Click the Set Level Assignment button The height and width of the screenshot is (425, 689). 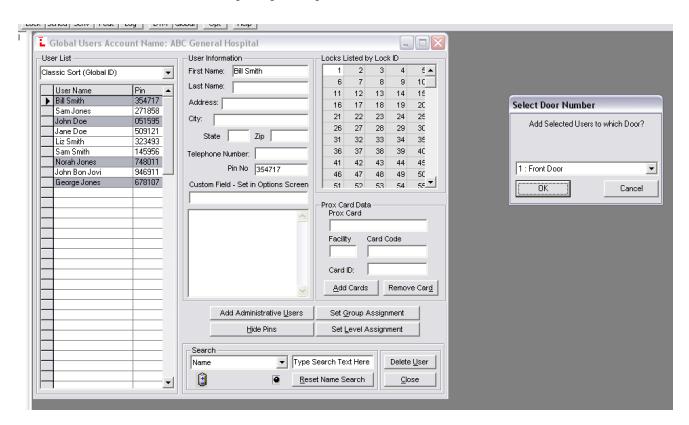point(367,329)
